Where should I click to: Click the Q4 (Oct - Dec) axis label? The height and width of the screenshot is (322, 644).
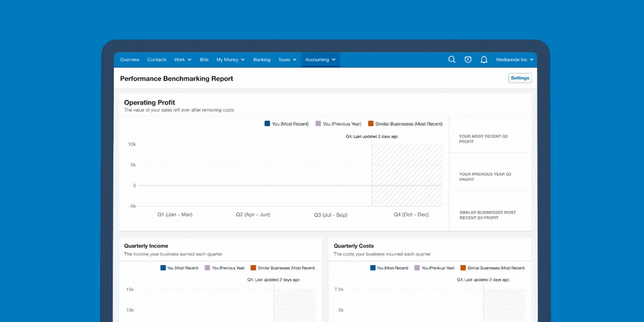point(411,215)
